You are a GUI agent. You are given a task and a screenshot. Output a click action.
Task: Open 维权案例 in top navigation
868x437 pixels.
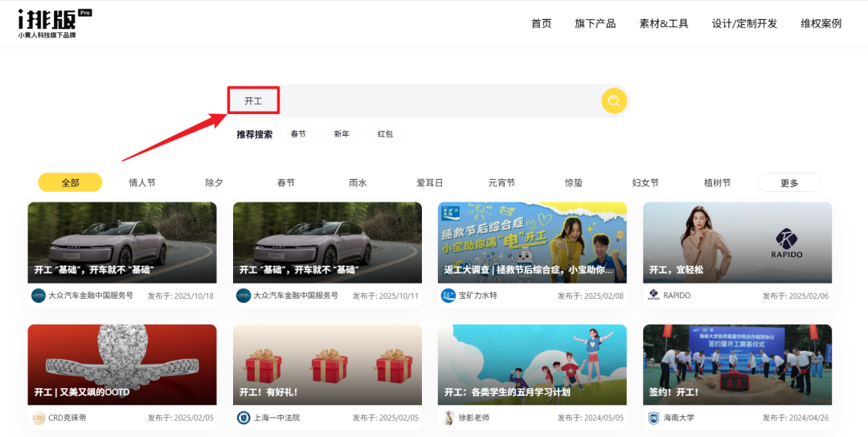(x=821, y=23)
